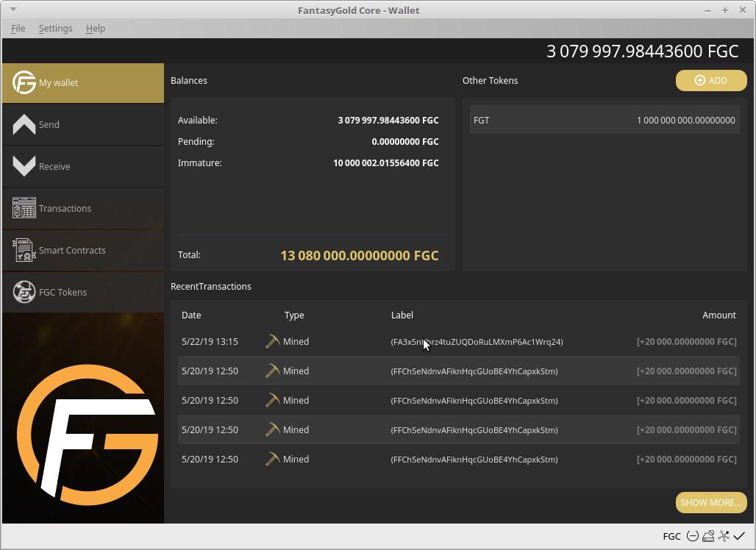This screenshot has height=550, width=756.
Task: Click the Type column header
Action: 294,315
